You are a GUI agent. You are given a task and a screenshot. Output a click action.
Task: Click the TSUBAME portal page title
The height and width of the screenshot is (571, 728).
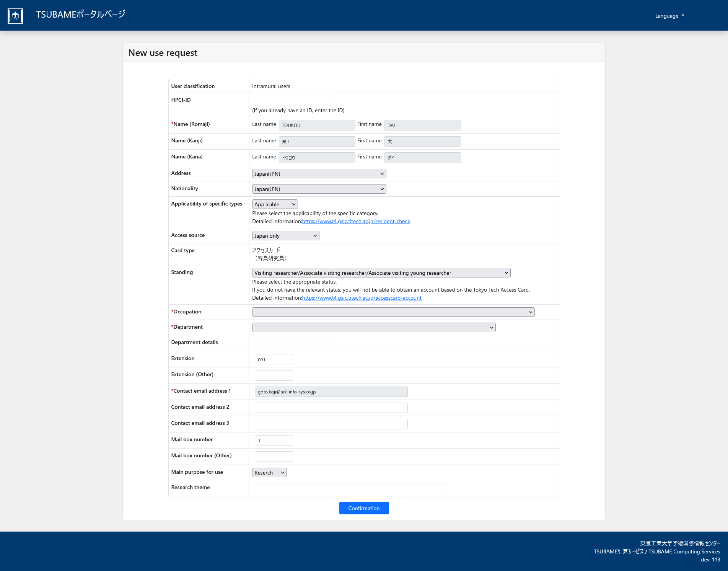[x=81, y=15]
